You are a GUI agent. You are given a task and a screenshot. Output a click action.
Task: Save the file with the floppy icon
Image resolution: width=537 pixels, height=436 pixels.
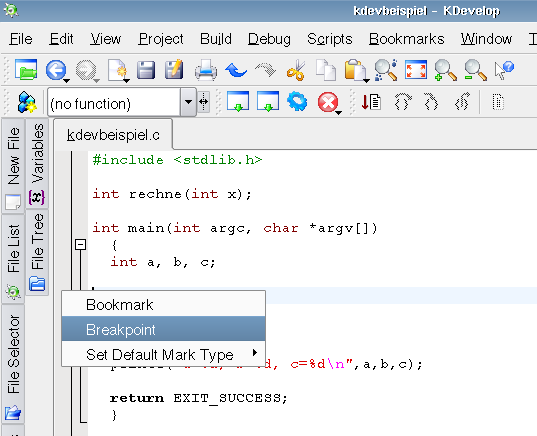[146, 70]
